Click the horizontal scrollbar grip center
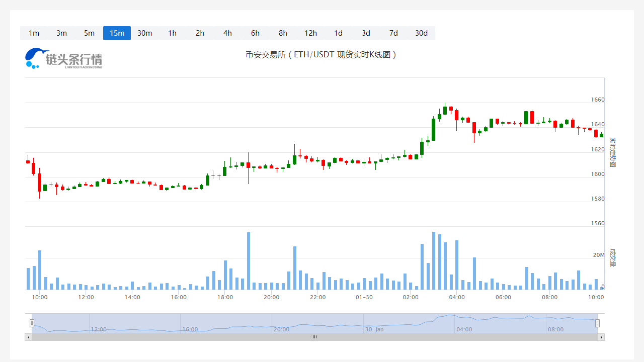 pos(314,337)
